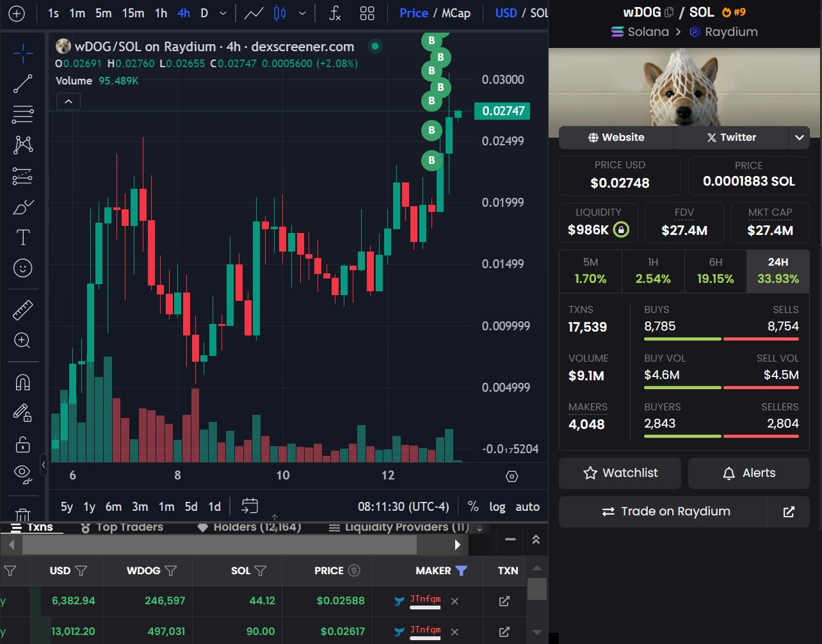The height and width of the screenshot is (644, 822).
Task: Click the zoom in magnifier tool
Action: (x=23, y=341)
